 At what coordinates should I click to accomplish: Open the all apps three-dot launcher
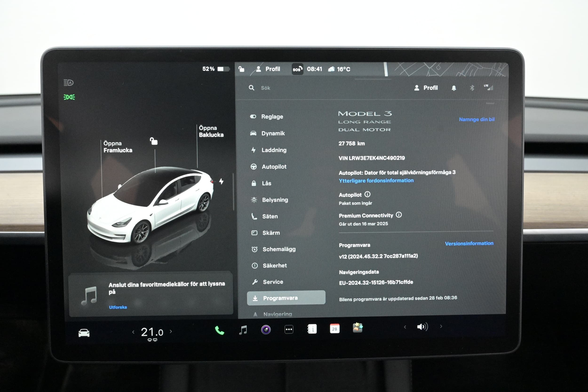[289, 329]
